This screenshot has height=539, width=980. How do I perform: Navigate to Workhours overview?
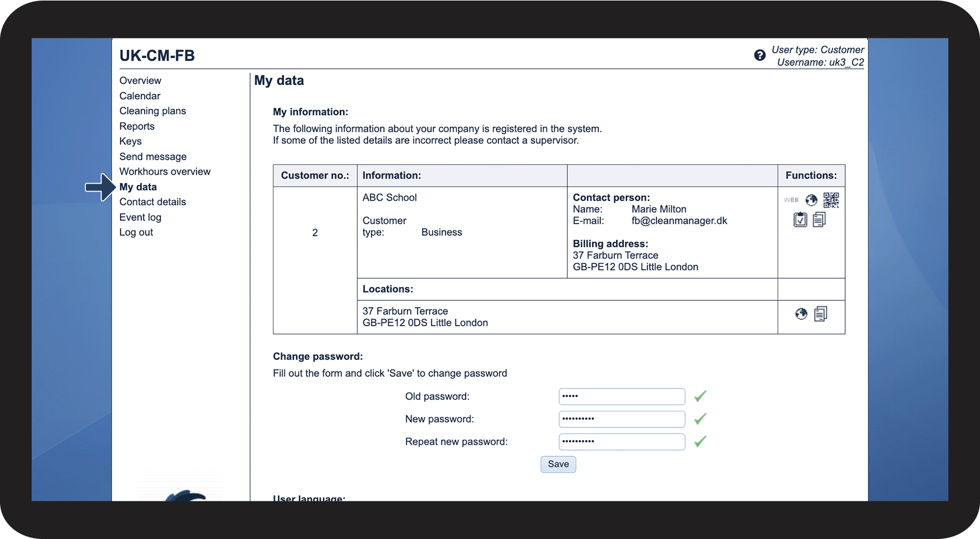point(165,172)
